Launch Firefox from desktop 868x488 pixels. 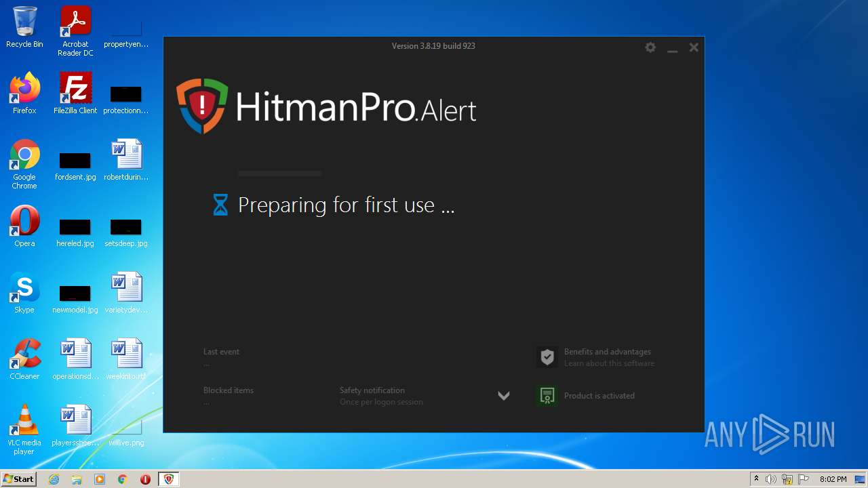(x=24, y=94)
